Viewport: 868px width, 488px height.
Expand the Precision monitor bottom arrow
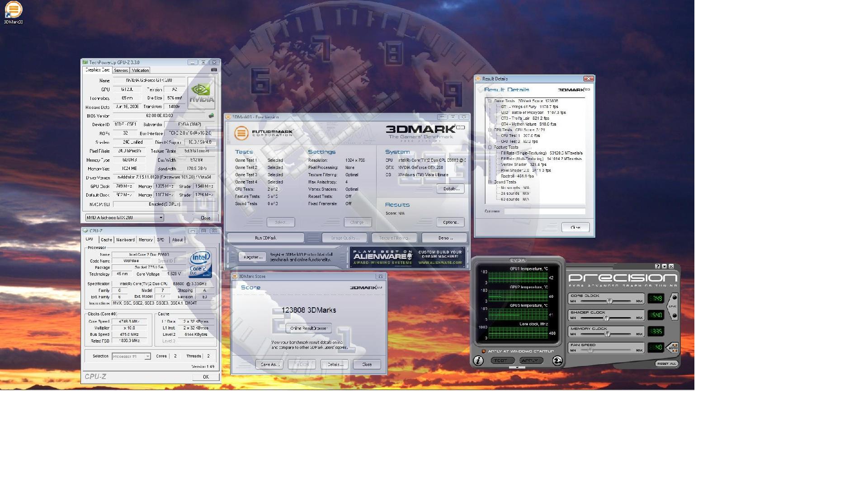517,367
